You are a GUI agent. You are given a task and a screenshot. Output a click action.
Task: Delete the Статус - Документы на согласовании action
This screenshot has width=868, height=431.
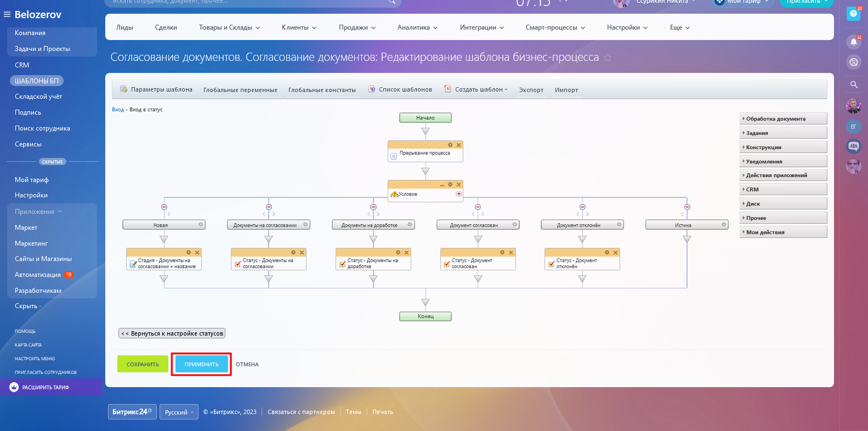[302, 252]
